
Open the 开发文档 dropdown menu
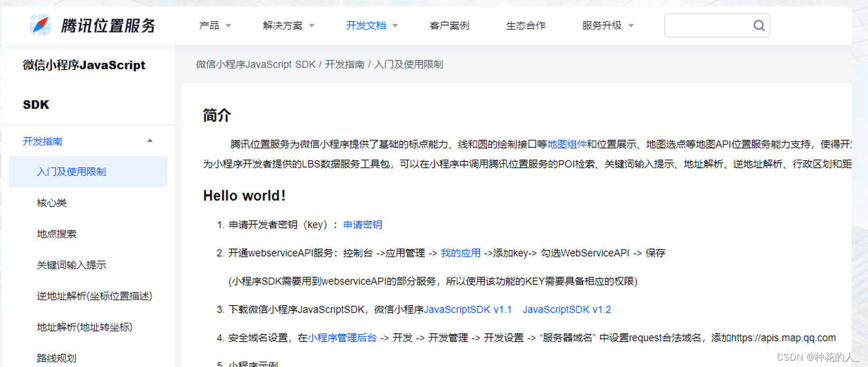tap(372, 25)
